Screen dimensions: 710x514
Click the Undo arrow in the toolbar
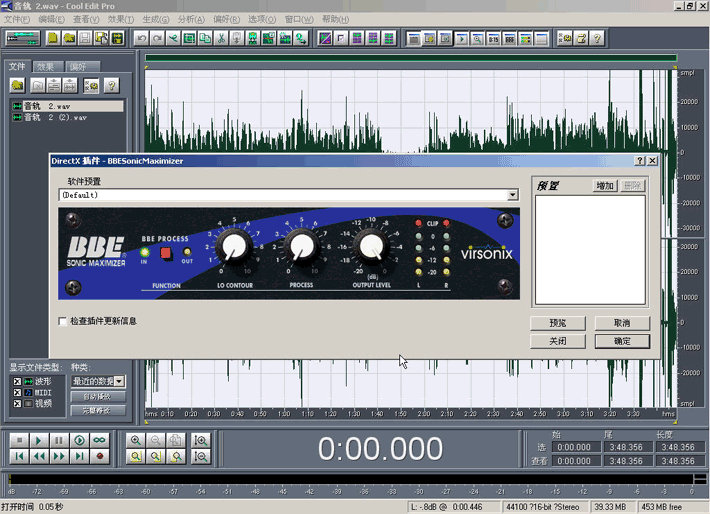click(142, 39)
